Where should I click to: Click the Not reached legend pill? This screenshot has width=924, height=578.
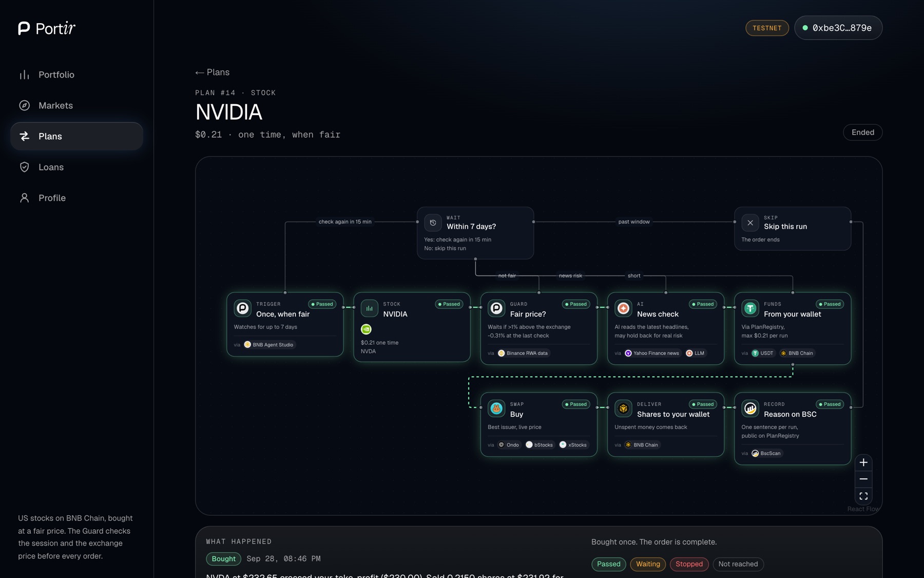(738, 564)
